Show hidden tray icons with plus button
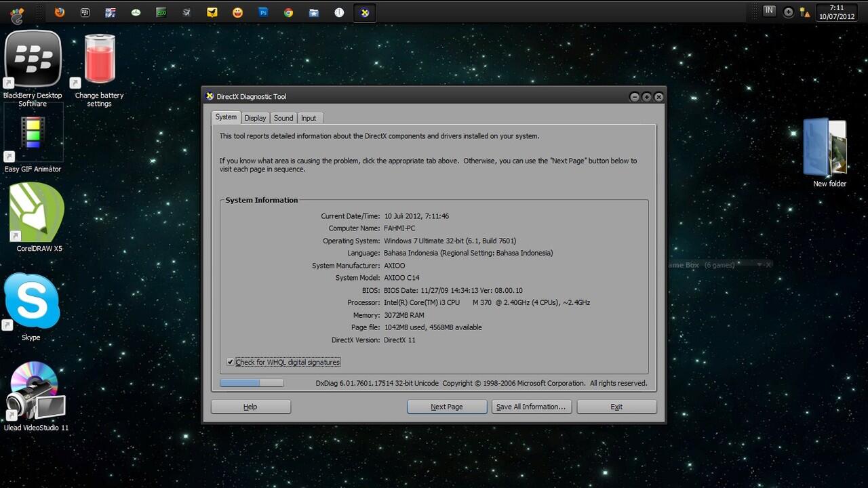Screen dimensions: 868x488 coord(788,12)
